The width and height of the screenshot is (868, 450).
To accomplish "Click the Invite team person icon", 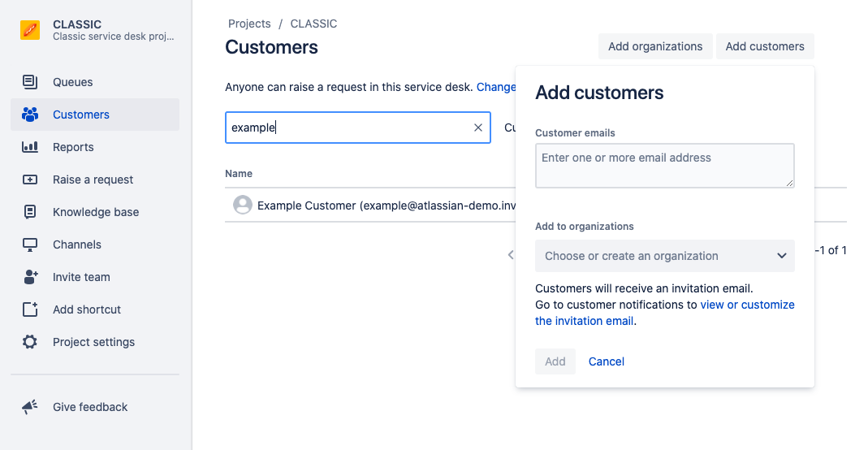I will pyautogui.click(x=30, y=277).
